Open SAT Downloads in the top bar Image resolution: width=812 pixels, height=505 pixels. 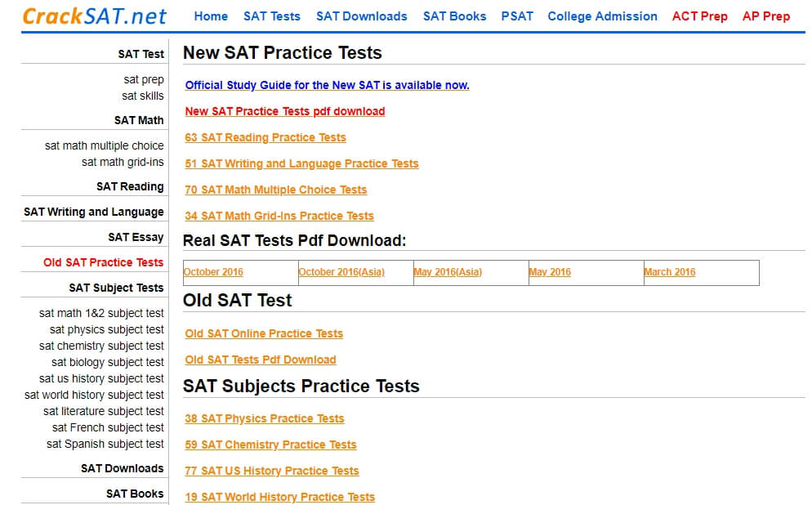pyautogui.click(x=361, y=16)
